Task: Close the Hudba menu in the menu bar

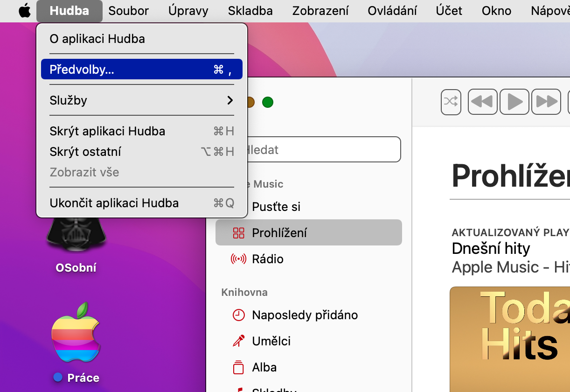Action: click(69, 11)
